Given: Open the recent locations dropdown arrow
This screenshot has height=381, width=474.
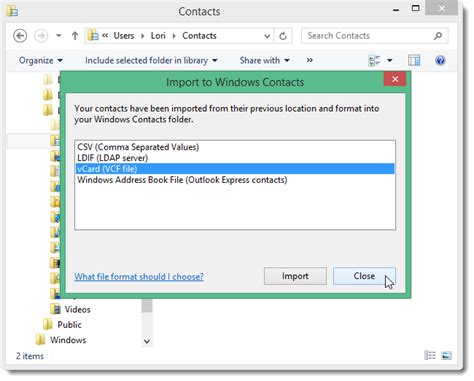Looking at the screenshot, I should click(x=59, y=35).
